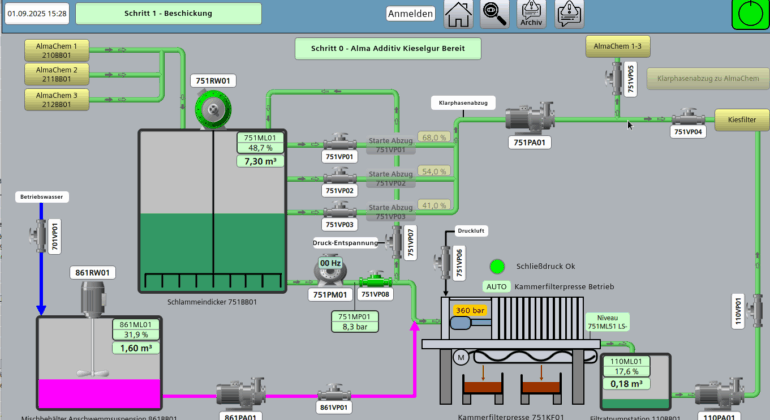The height and width of the screenshot is (420, 770).
Task: Click Klarphasenabzug zu AlmaChem button
Action: 708,78
